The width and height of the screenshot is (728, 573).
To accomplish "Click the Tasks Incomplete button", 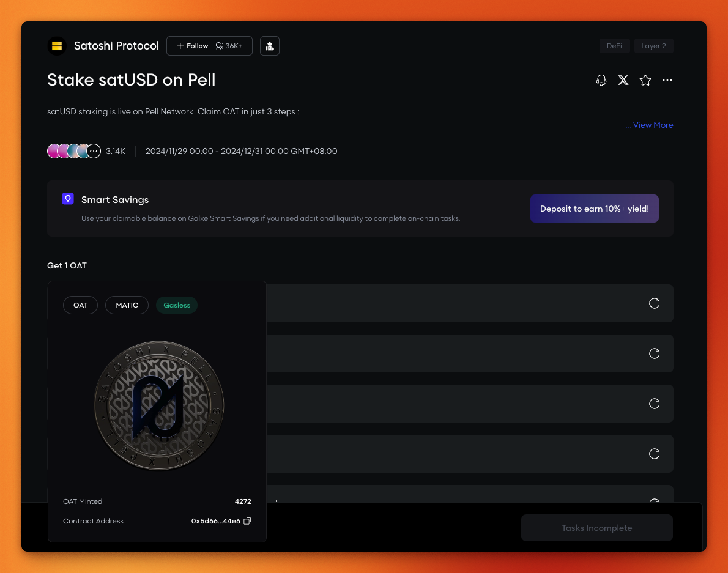I will [596, 528].
